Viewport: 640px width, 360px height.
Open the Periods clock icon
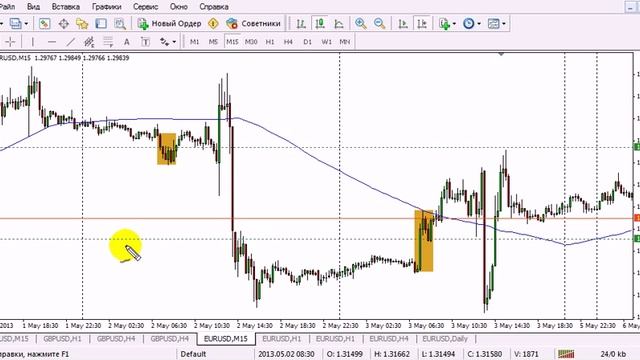tap(469, 24)
